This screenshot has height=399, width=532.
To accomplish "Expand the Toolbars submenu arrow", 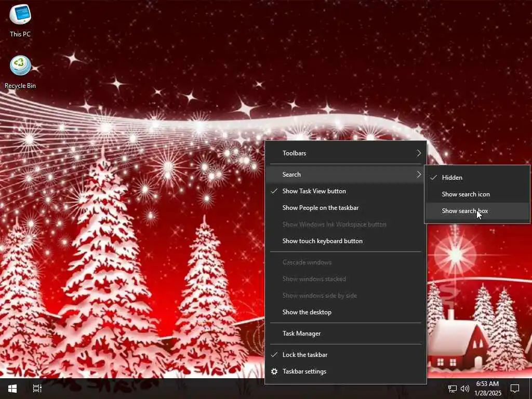I will (419, 153).
